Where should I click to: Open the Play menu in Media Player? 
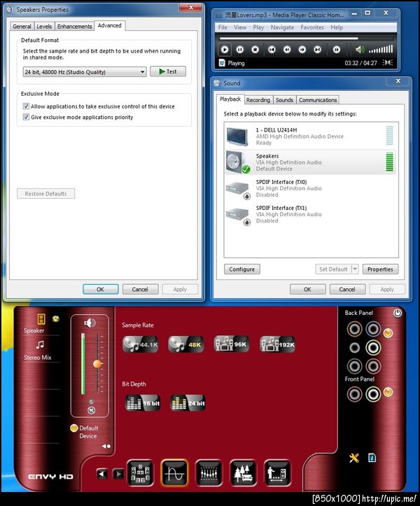click(x=258, y=27)
